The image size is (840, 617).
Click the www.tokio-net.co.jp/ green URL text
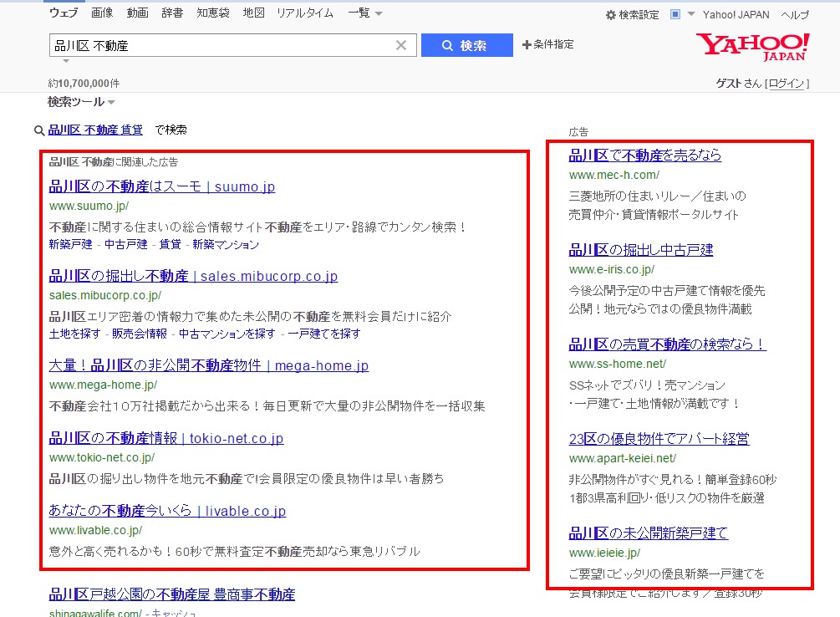102,458
